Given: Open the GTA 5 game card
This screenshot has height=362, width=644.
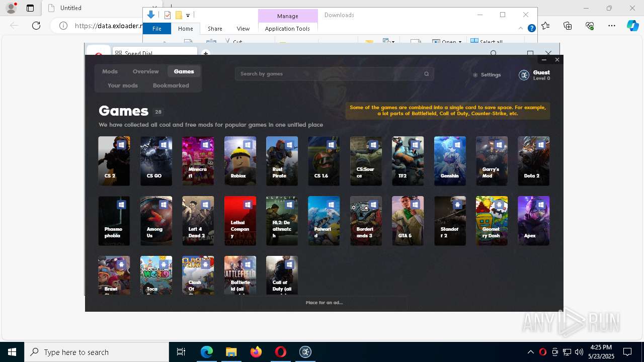Looking at the screenshot, I should click(x=408, y=221).
